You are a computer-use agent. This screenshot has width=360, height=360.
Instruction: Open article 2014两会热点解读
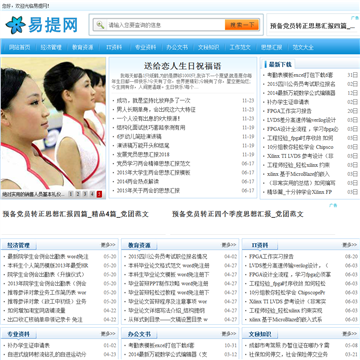pyautogui.click(x=138, y=181)
